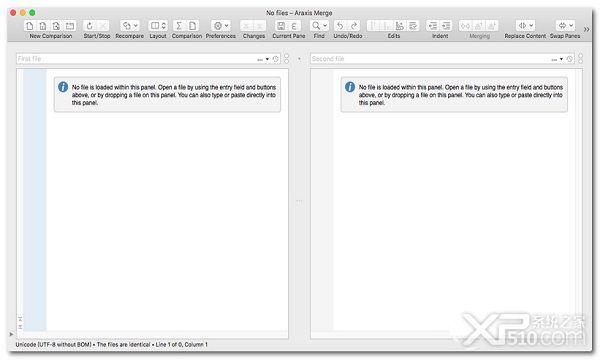Open the Second file dropdown arrow
This screenshot has height=360, width=600.
(x=561, y=59)
